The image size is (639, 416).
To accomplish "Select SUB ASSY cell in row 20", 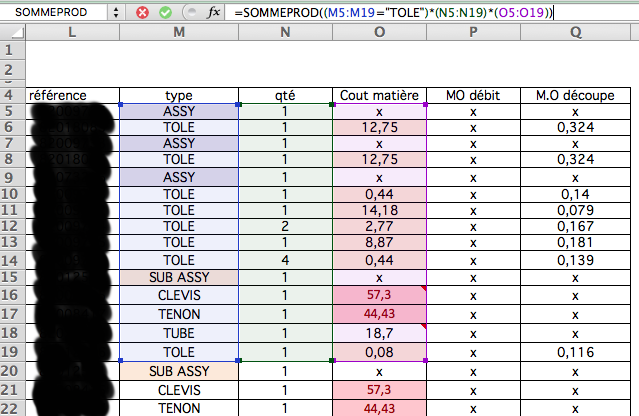I will point(179,371).
